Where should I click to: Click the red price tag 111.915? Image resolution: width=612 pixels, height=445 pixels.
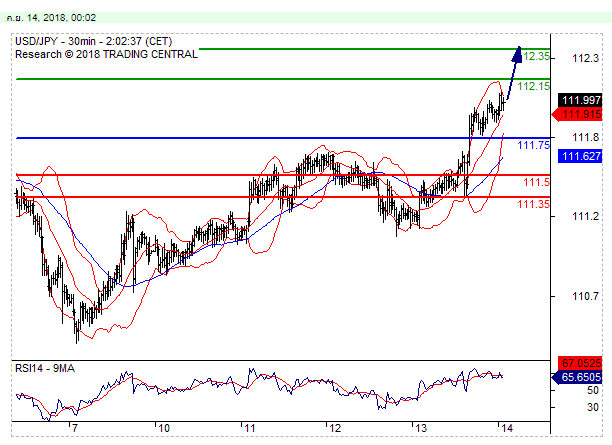pos(577,114)
